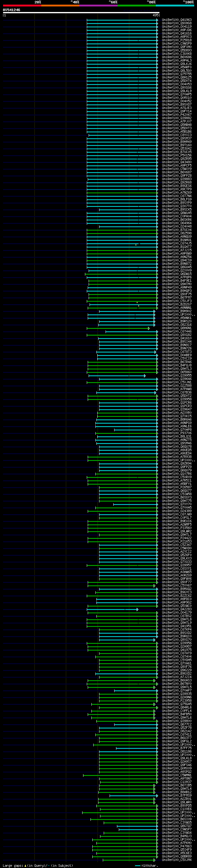The image size is (197, 868).
Task: Click hit UniRef100_A7PAW8
Action: (177, 389)
